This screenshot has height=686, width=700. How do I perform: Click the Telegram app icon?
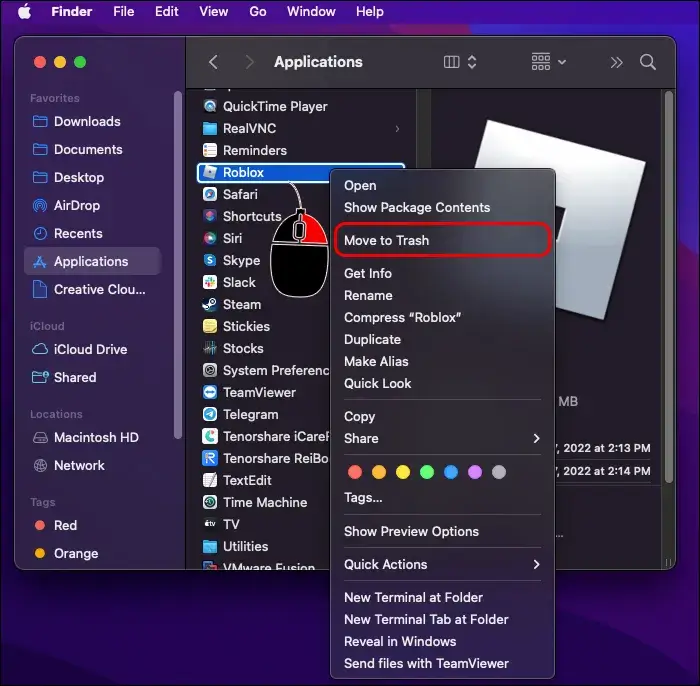(210, 414)
